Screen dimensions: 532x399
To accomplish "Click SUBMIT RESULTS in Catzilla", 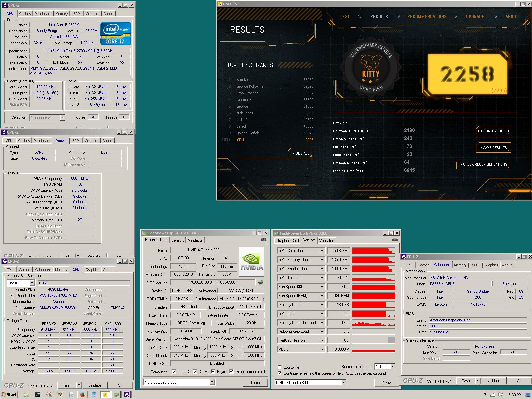I will click(493, 131).
